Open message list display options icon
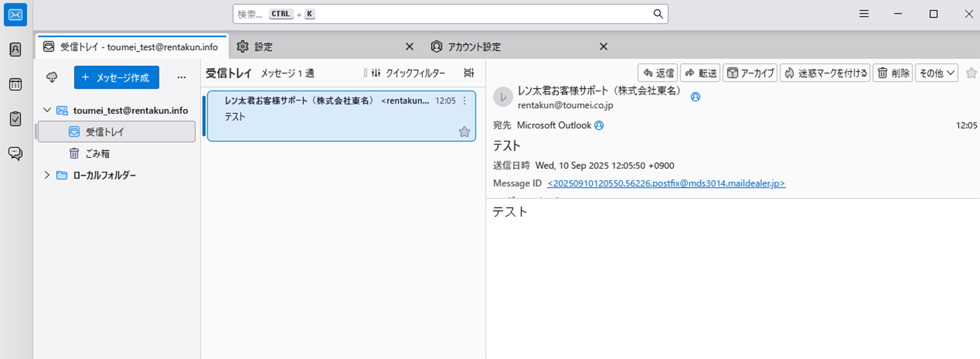Viewport: 980px width, 359px height. (469, 73)
